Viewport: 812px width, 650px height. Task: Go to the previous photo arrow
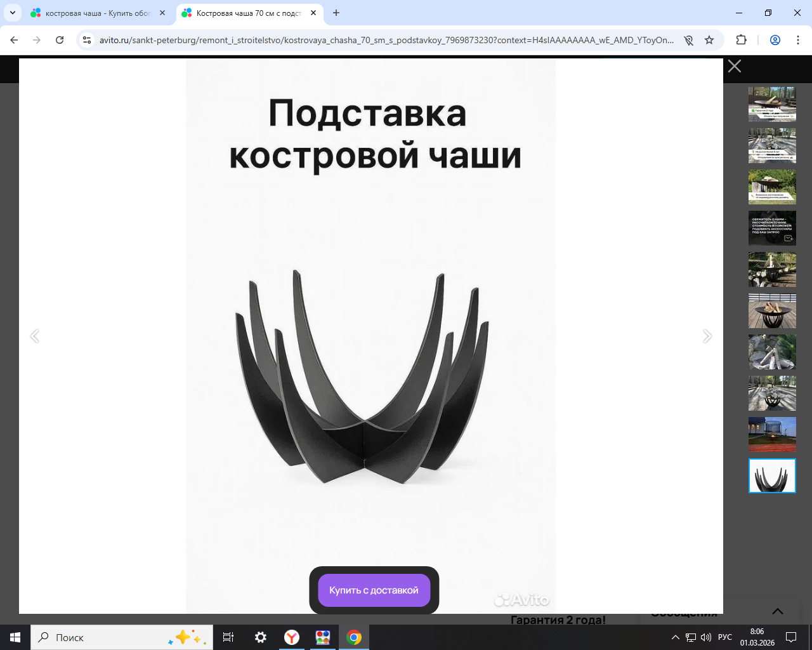tap(35, 336)
